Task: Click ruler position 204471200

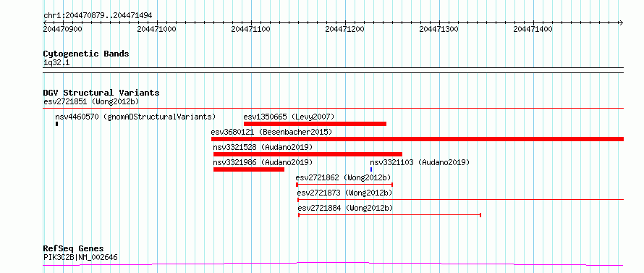Action: coord(344,29)
